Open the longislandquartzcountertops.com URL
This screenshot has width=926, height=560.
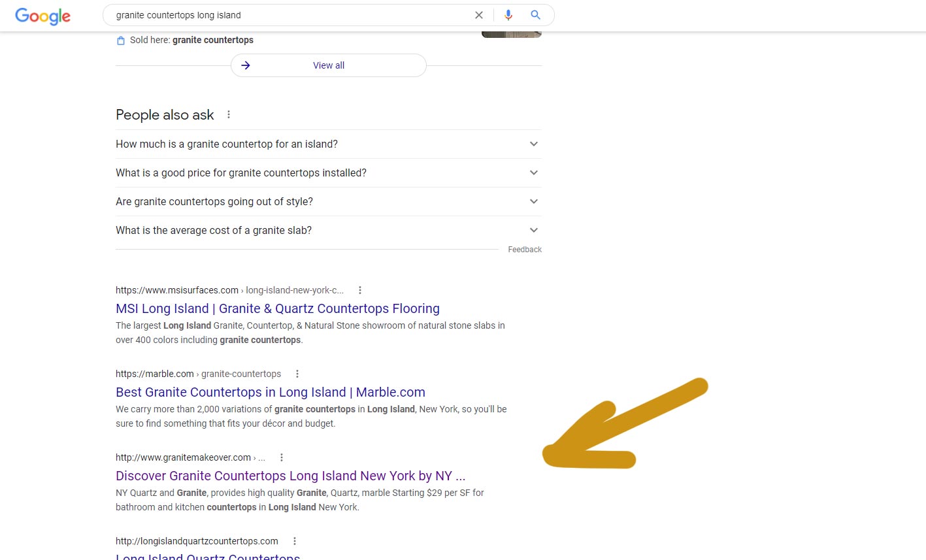coord(197,541)
